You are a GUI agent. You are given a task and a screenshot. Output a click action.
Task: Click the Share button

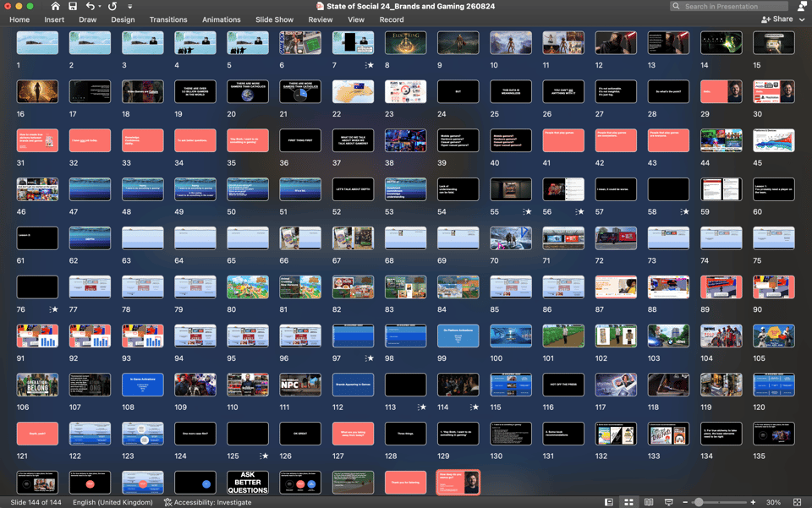click(777, 19)
